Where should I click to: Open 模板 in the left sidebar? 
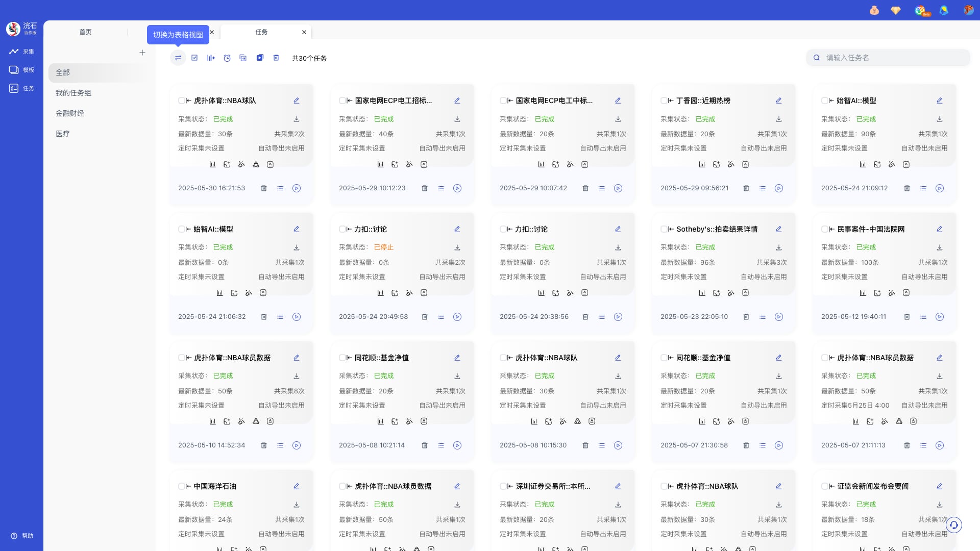tap(21, 70)
